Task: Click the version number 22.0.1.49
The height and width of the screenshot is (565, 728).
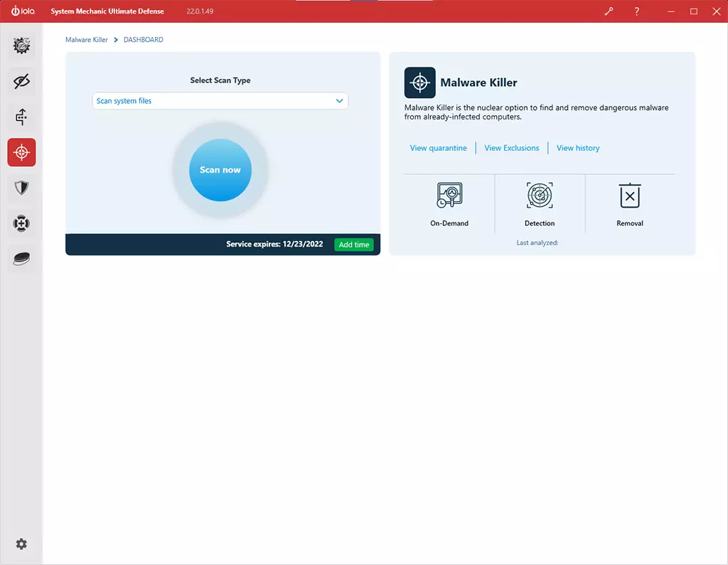Action: 200,11
